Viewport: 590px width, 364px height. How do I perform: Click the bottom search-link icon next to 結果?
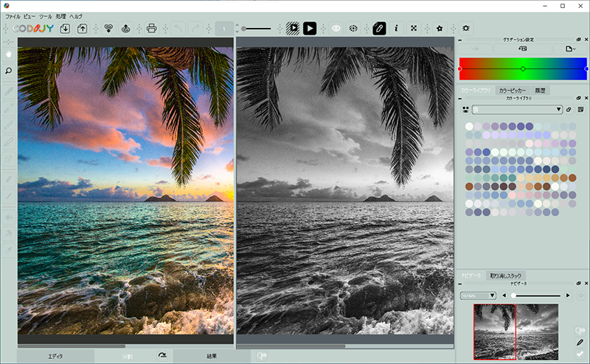pyautogui.click(x=262, y=356)
